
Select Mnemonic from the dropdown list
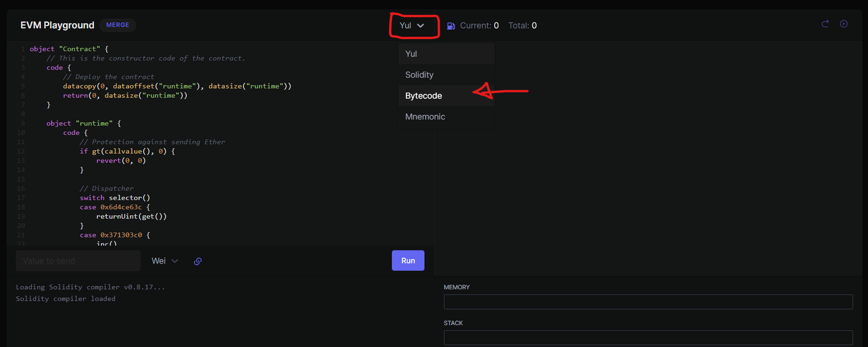[x=446, y=117]
